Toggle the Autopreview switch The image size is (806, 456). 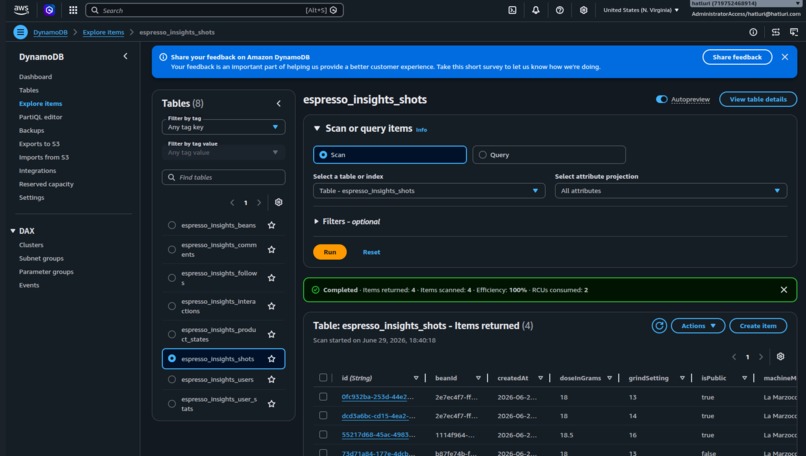pyautogui.click(x=662, y=99)
